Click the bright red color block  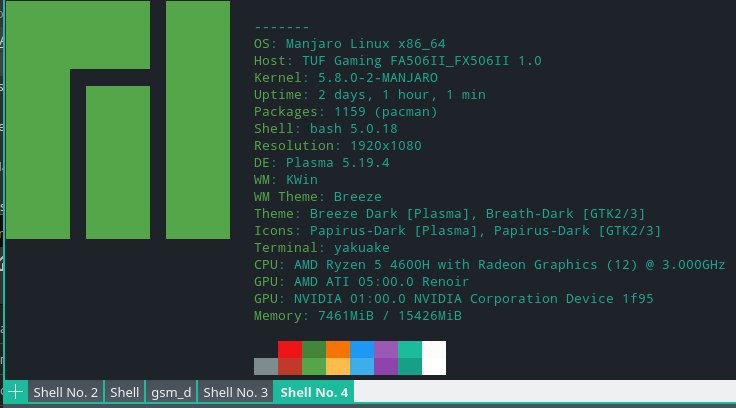[290, 349]
